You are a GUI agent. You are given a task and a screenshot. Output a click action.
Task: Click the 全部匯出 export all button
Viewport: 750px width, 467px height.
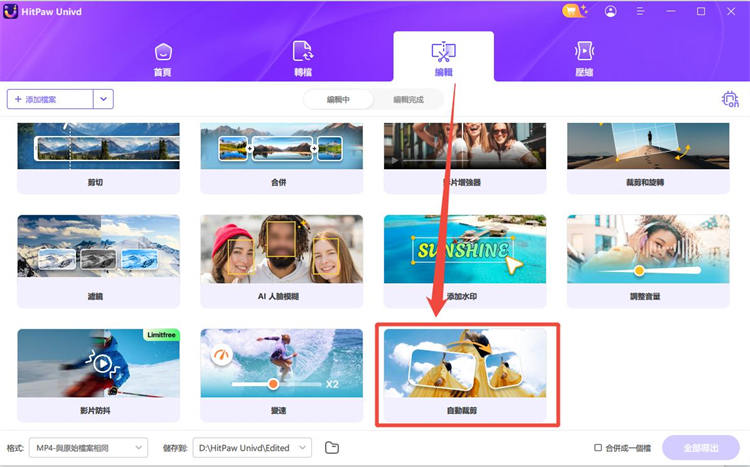pos(700,447)
